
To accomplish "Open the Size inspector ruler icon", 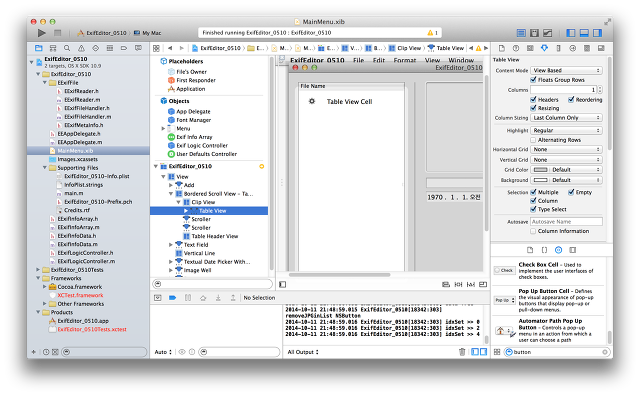I will point(558,48).
